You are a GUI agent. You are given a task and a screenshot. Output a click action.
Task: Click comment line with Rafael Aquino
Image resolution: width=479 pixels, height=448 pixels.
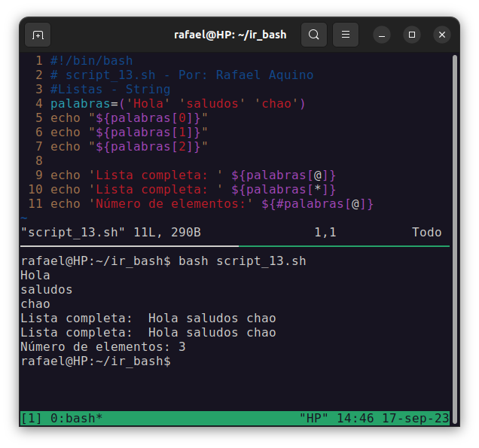(182, 75)
